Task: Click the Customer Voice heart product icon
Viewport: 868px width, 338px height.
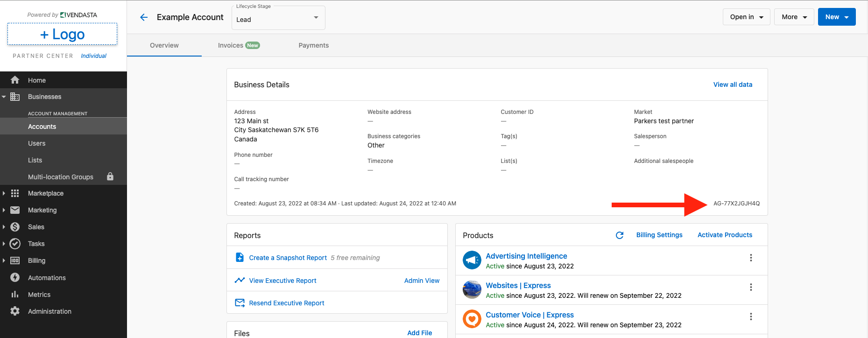Action: point(472,319)
